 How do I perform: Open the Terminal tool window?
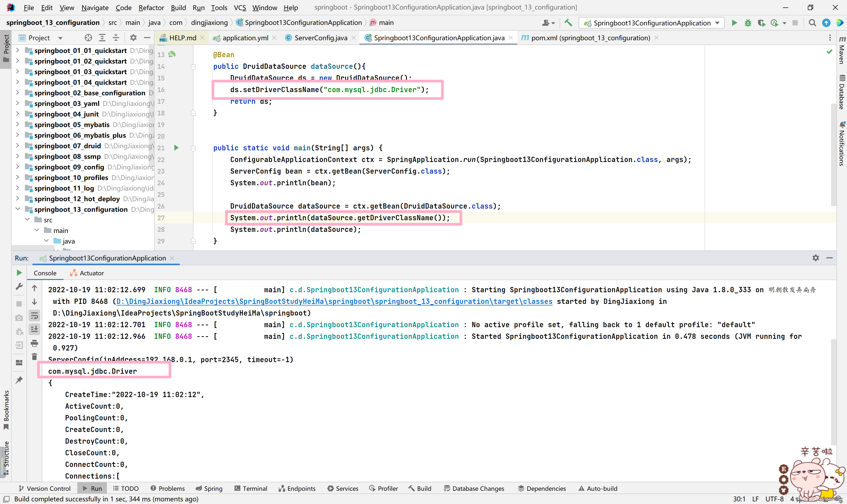[251, 488]
